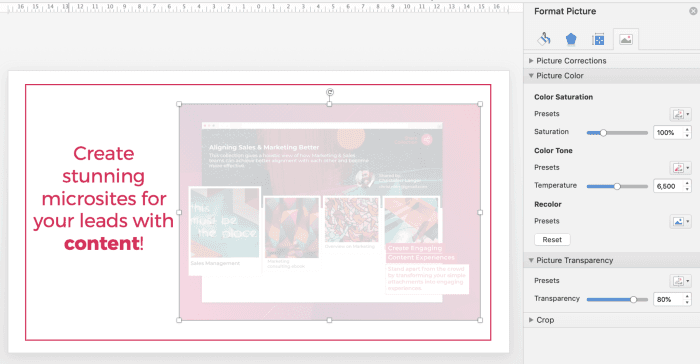Viewport: 700px width, 364px height.
Task: Select the transparent microsite picture on slide
Action: click(x=329, y=212)
